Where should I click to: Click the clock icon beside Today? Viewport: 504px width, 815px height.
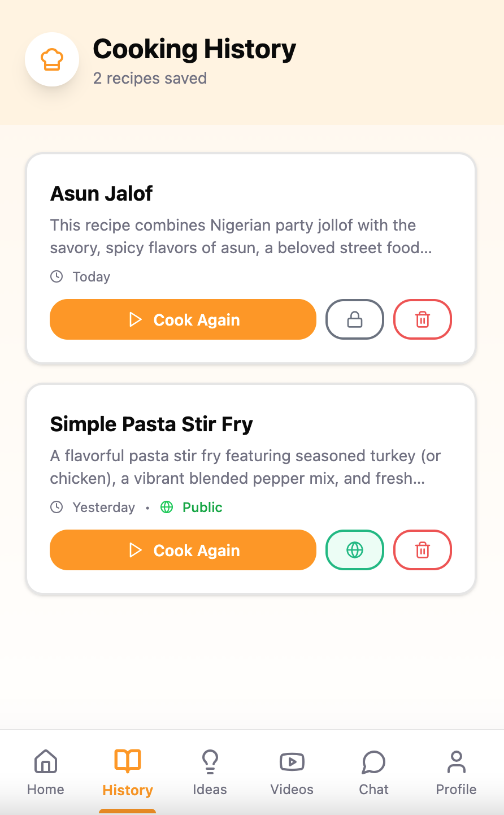pyautogui.click(x=57, y=276)
